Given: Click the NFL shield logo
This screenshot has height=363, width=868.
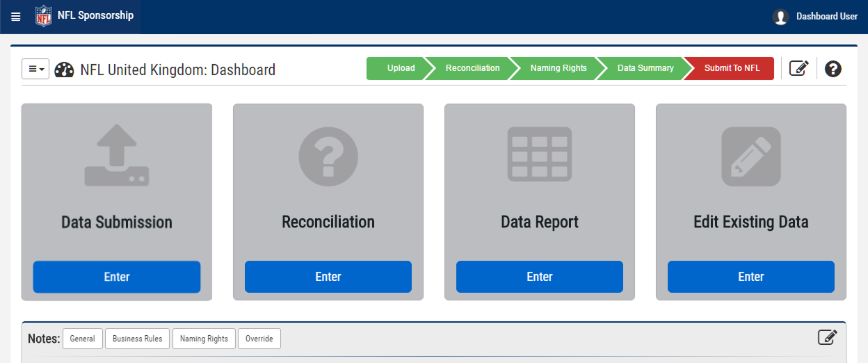Looking at the screenshot, I should click(43, 16).
